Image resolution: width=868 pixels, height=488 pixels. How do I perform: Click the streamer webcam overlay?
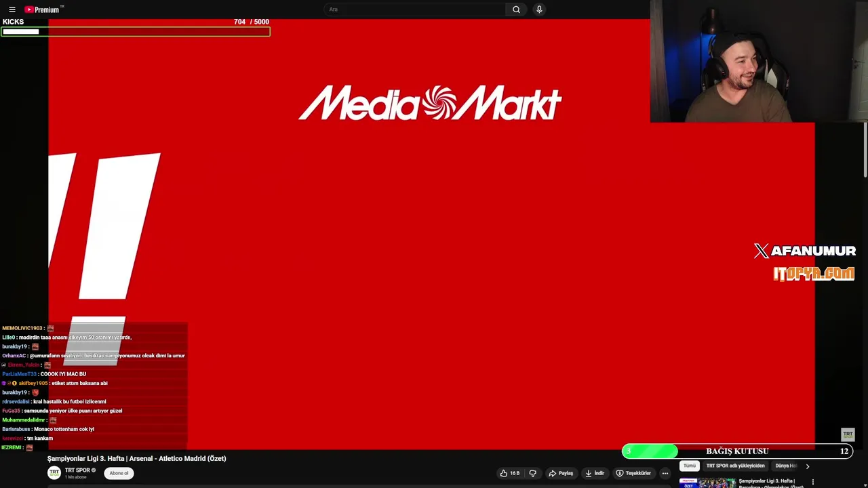[x=759, y=61]
